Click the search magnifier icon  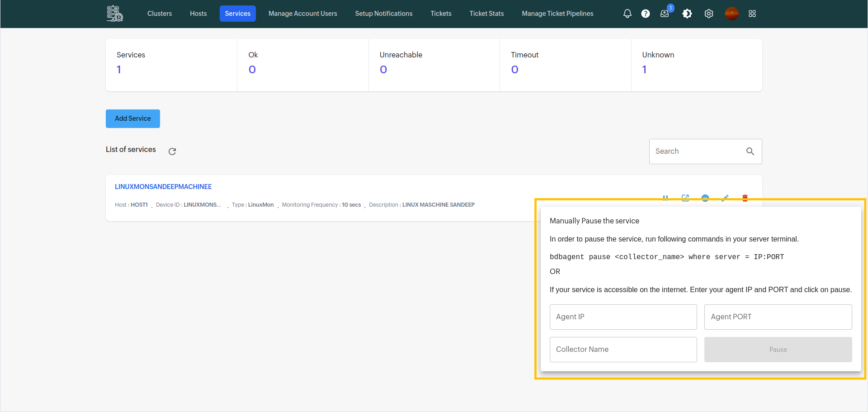pos(750,152)
